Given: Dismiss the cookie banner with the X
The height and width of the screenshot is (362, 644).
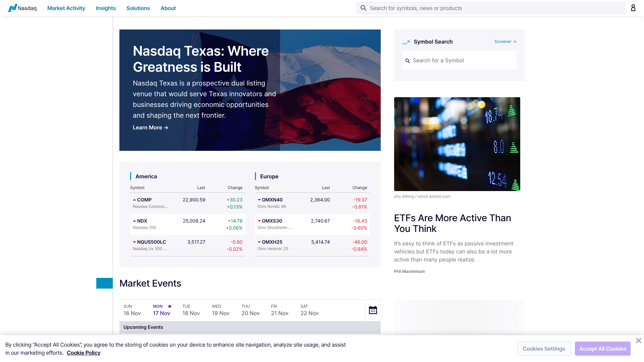Looking at the screenshot, I should tap(639, 341).
